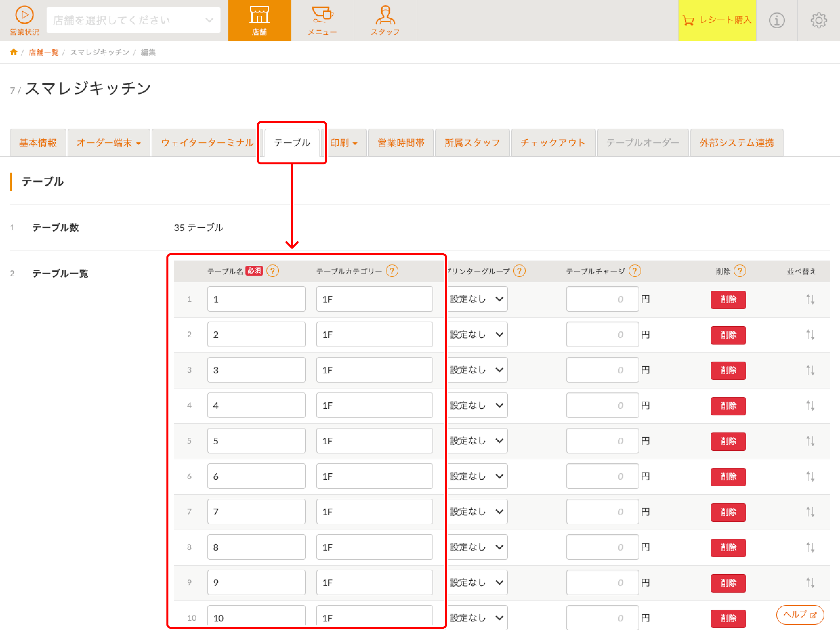Open the スタッフ person icon
Viewport: 840px width, 630px height.
(x=386, y=20)
